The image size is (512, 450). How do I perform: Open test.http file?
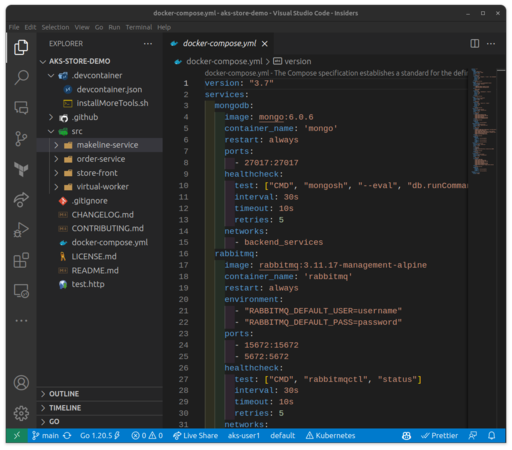pyautogui.click(x=88, y=284)
